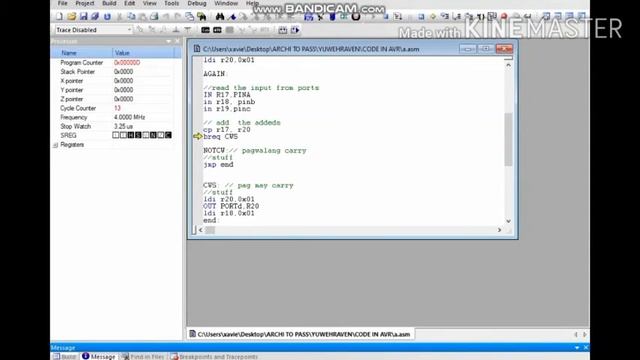
Task: Click the document icon in the a.asm window title
Action: click(x=197, y=49)
